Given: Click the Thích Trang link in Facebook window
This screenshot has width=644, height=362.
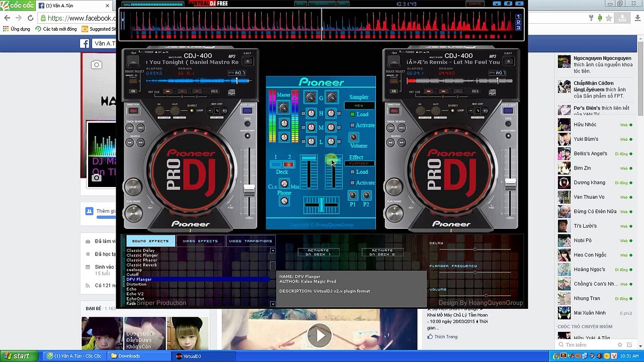Looking at the screenshot, I should point(445,337).
